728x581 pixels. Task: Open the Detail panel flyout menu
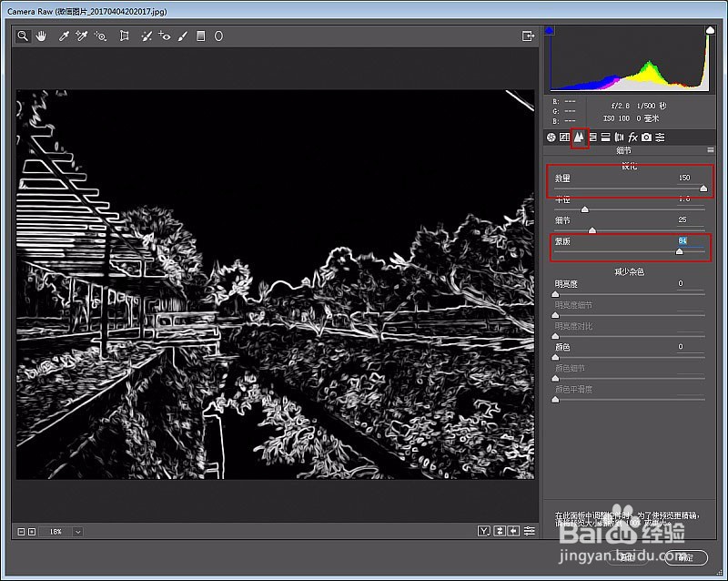point(711,150)
